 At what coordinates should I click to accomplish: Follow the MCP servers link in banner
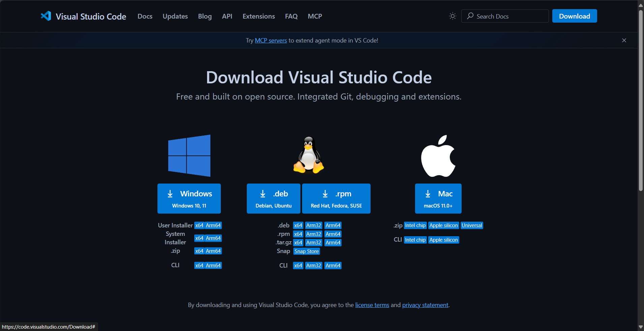[x=271, y=40]
